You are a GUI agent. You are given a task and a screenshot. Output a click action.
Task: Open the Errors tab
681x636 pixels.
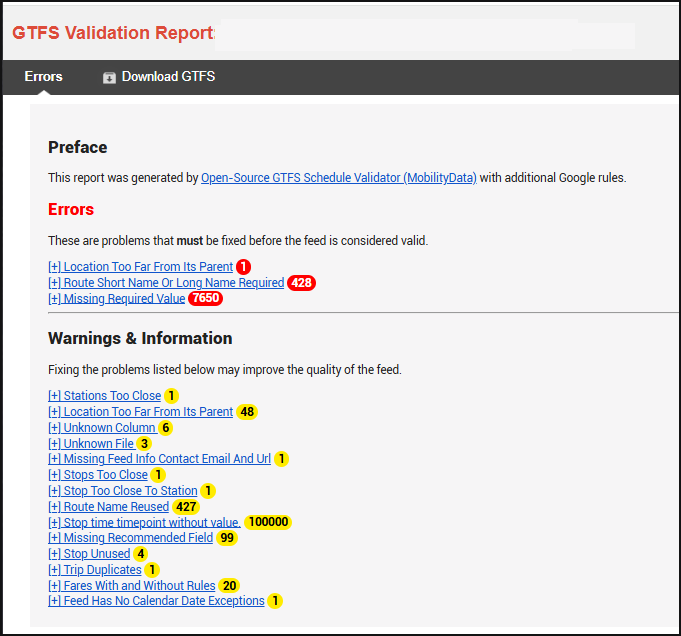[x=43, y=76]
